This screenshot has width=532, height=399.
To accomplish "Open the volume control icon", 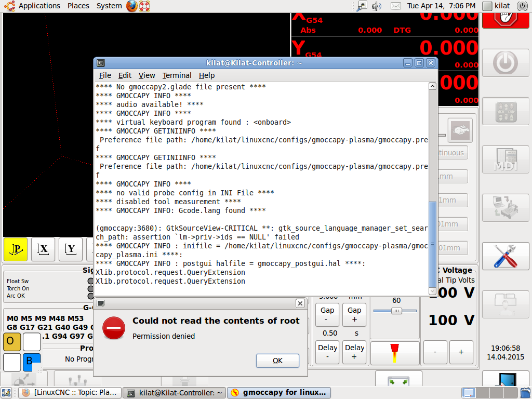I will (377, 6).
